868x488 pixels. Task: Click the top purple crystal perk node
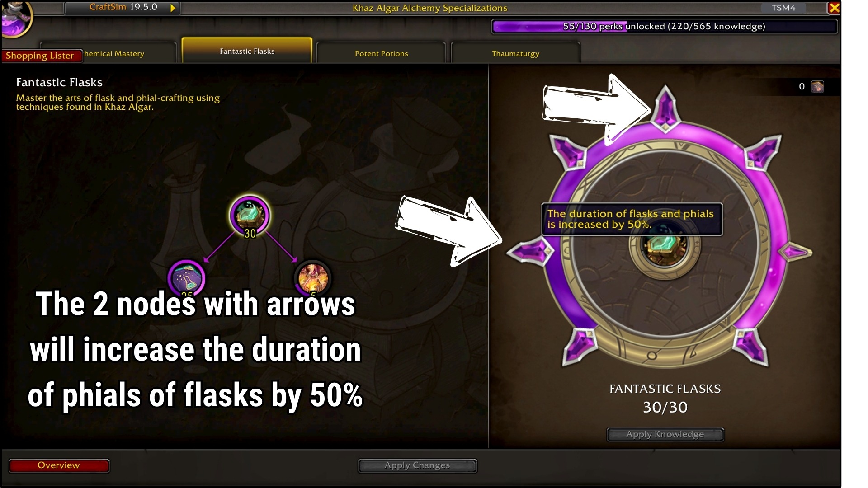click(665, 108)
